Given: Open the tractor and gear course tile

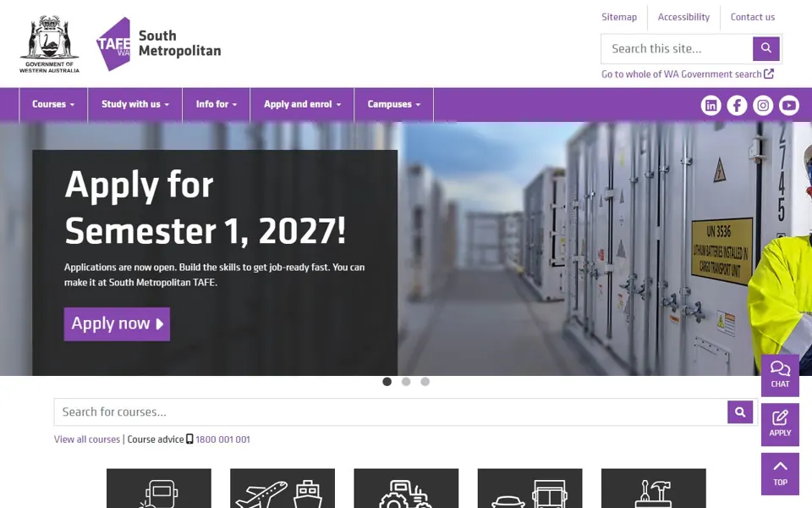Looking at the screenshot, I should pyautogui.click(x=406, y=489).
